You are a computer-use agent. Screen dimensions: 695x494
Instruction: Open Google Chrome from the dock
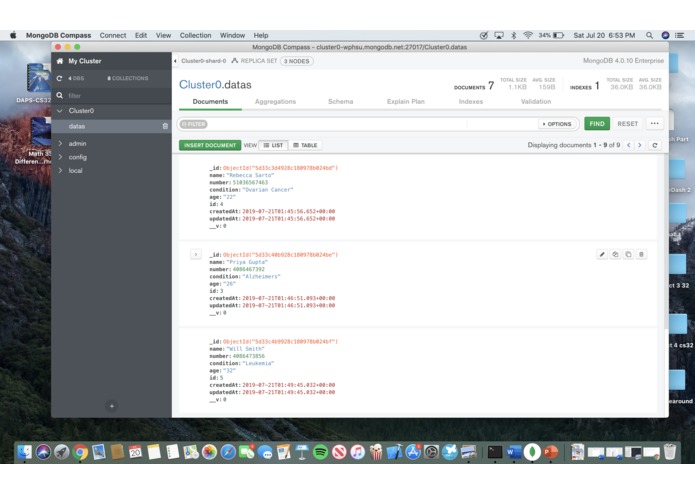tap(80, 452)
